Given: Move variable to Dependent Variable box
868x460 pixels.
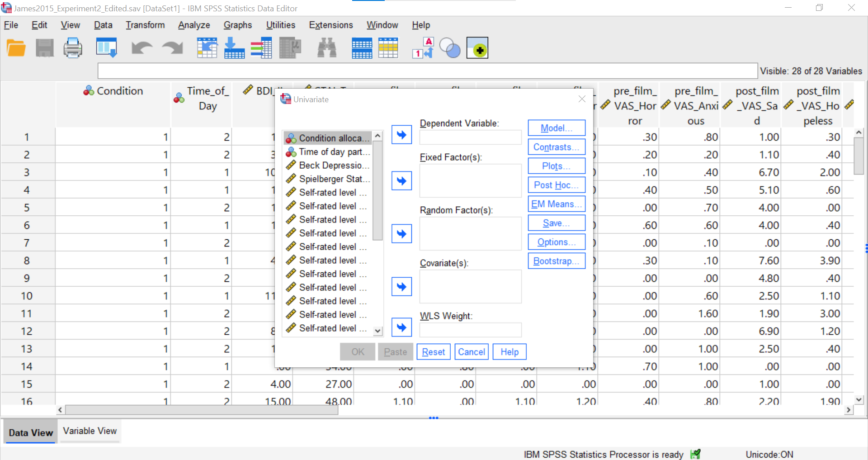Looking at the screenshot, I should point(401,135).
